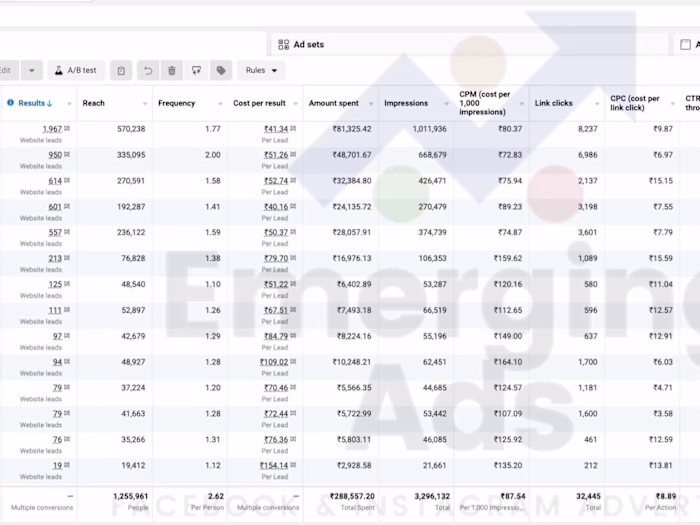
Task: Click the info icon beside Results header
Action: pyautogui.click(x=10, y=103)
